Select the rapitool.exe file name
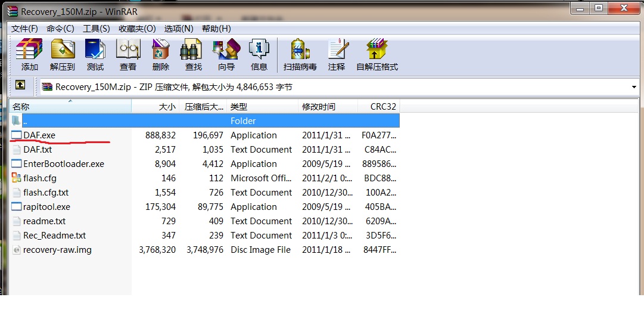644x322 pixels. pos(47,206)
